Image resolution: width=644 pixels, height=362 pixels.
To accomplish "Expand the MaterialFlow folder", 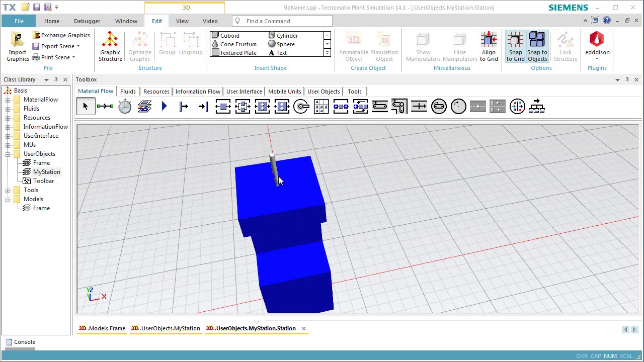I will coord(8,100).
